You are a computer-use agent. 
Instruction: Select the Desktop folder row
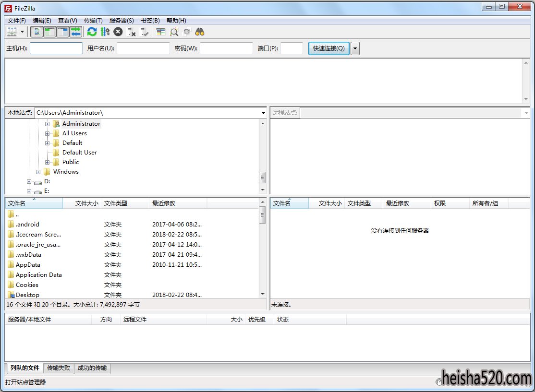coord(133,295)
